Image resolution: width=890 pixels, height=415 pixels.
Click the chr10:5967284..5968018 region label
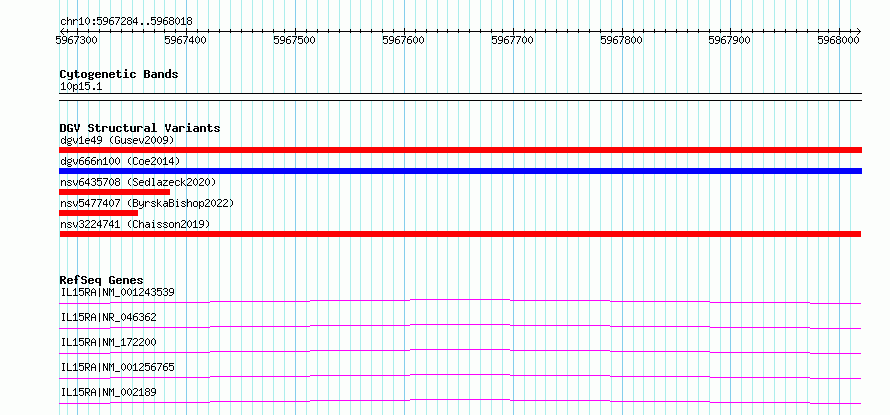point(126,21)
